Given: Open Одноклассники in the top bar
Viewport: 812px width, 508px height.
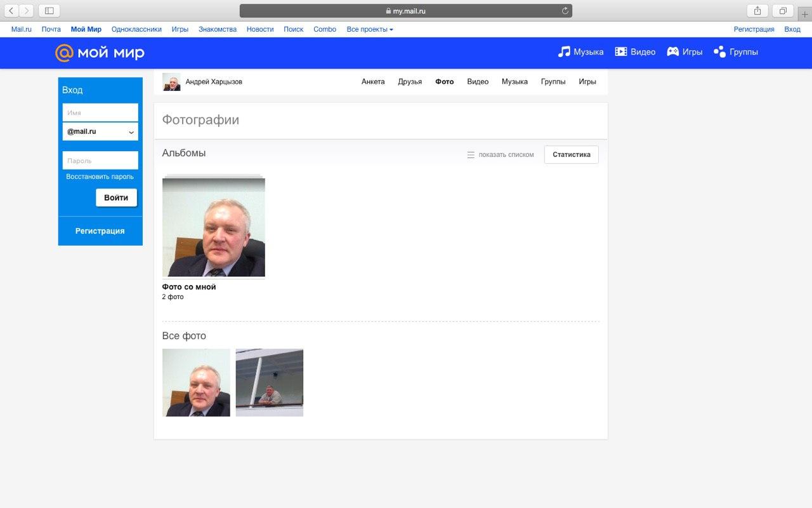Looking at the screenshot, I should [x=136, y=29].
